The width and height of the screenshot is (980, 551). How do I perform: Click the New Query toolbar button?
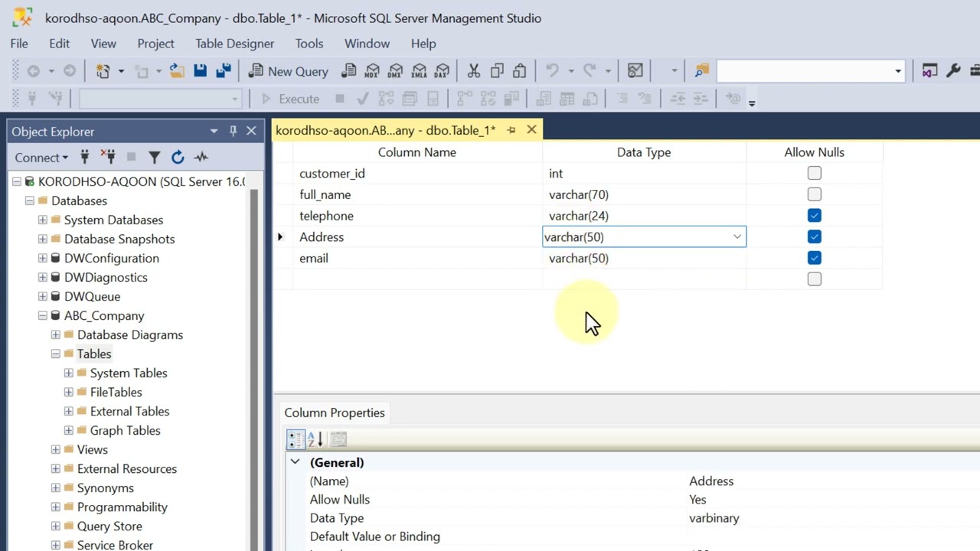[289, 71]
